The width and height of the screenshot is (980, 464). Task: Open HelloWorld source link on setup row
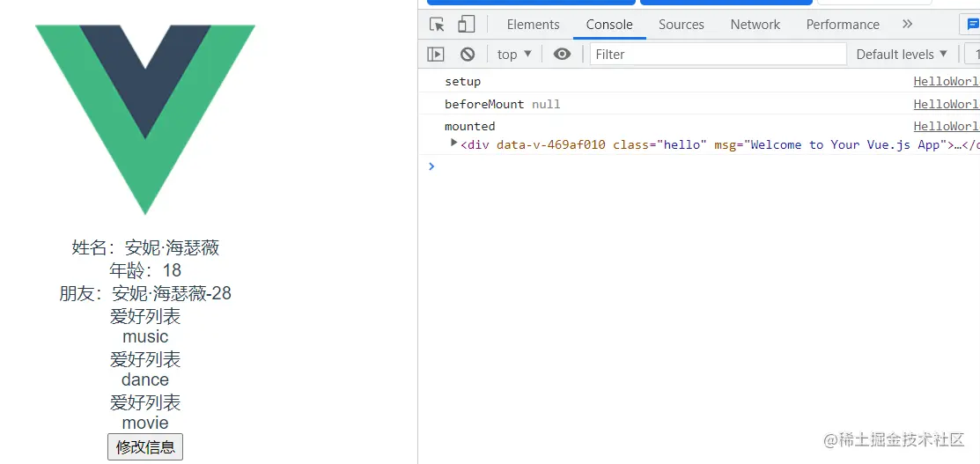947,81
